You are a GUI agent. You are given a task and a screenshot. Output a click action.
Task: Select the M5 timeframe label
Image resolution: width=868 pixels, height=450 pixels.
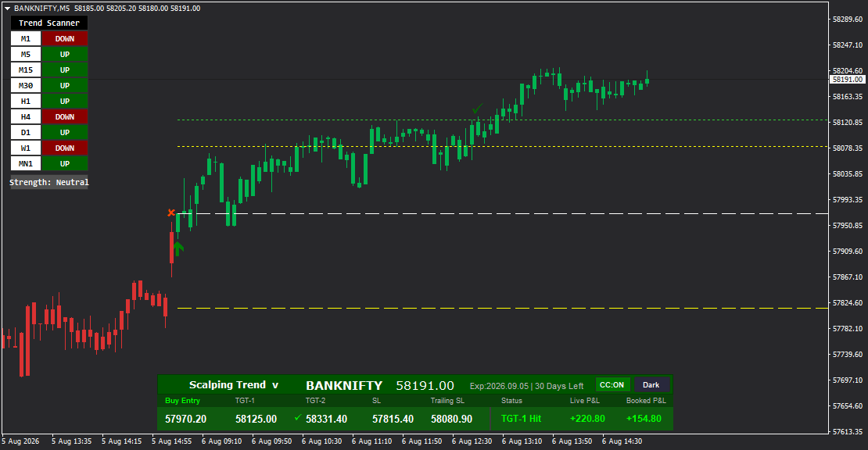(26, 54)
